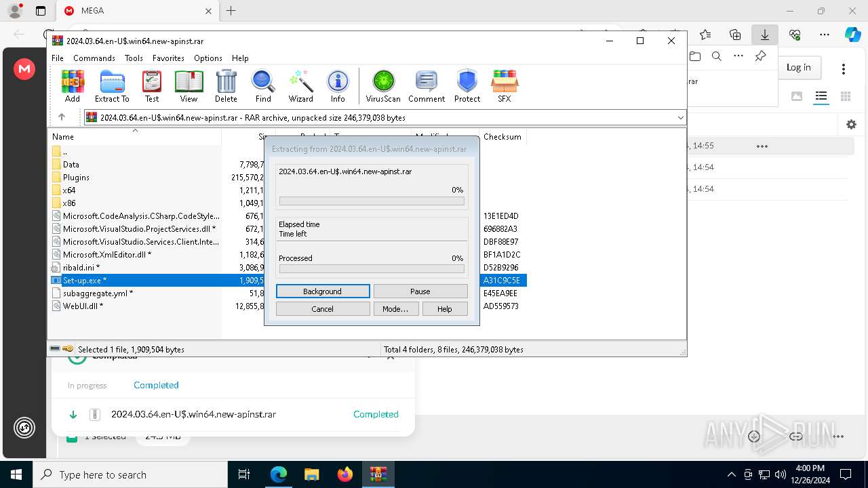Launch the Wizard wand icon
Screen dimensions: 868x488
click(300, 86)
